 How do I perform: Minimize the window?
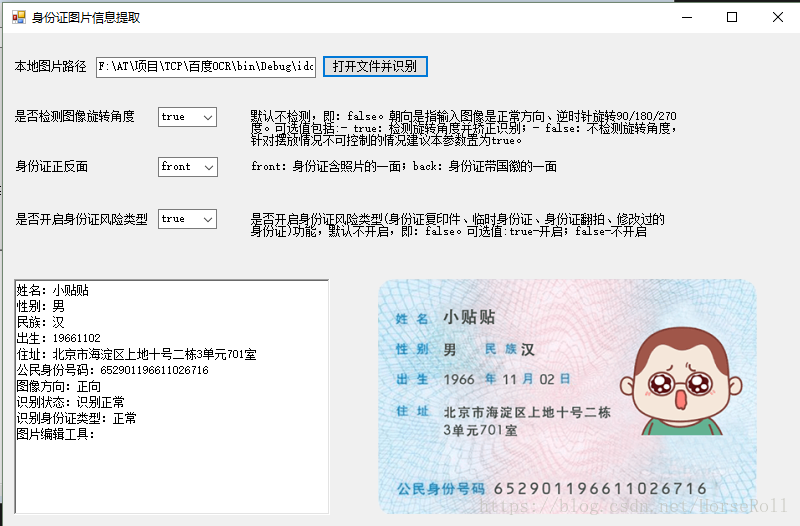pos(687,17)
